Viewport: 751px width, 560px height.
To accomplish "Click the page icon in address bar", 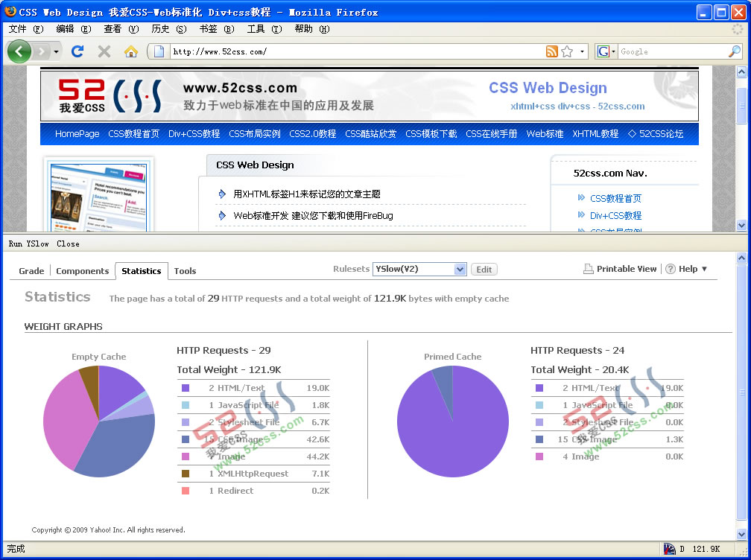I will (159, 51).
